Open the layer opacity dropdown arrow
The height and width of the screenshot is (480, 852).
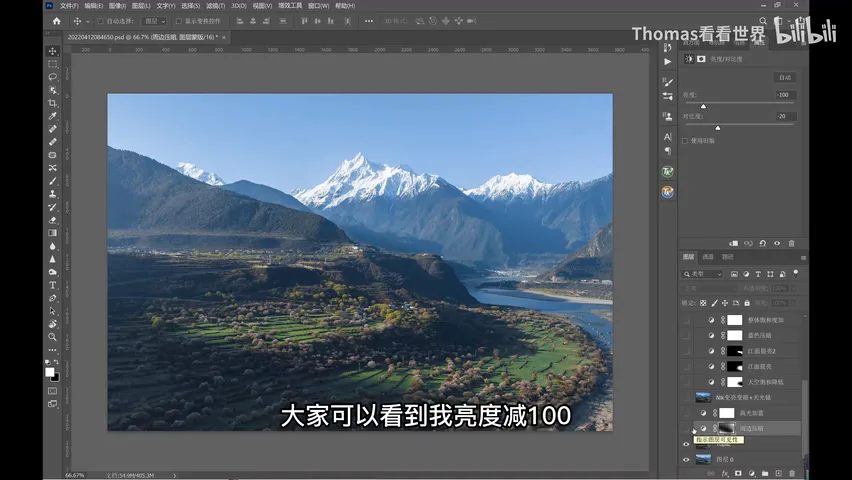794,288
